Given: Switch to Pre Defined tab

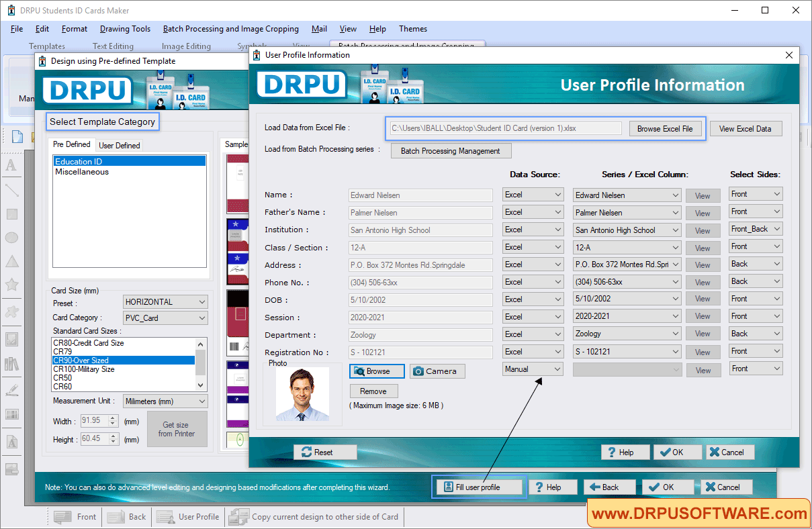Looking at the screenshot, I should pos(72,144).
